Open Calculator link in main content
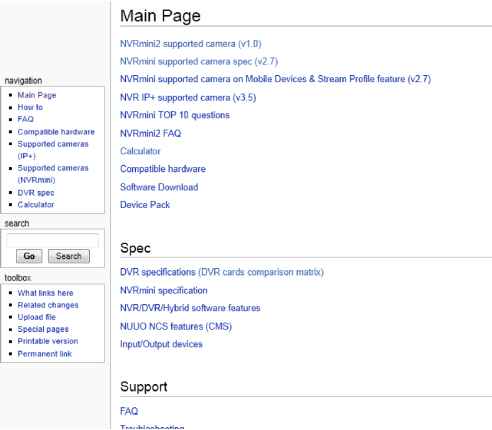Image resolution: width=492 pixels, height=430 pixels. point(140,151)
